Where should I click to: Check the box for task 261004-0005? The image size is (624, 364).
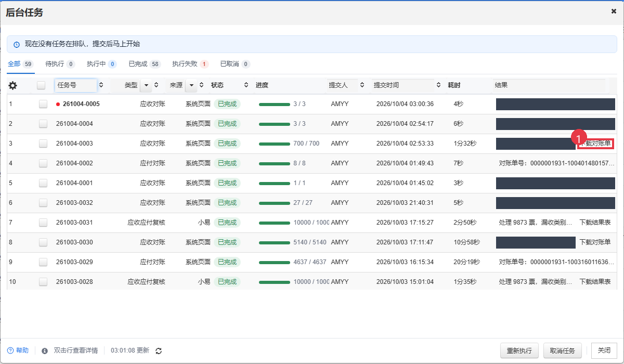point(43,104)
